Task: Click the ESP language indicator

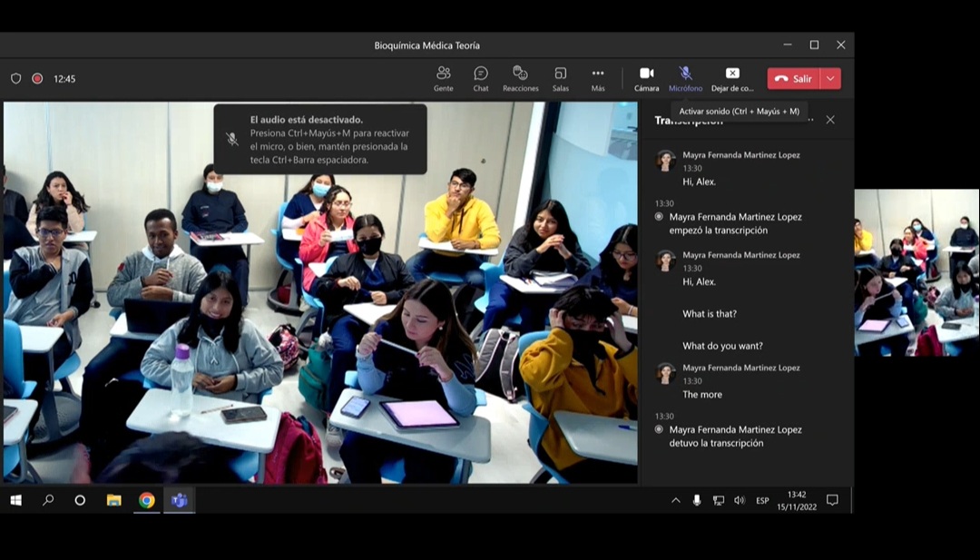Action: point(762,500)
